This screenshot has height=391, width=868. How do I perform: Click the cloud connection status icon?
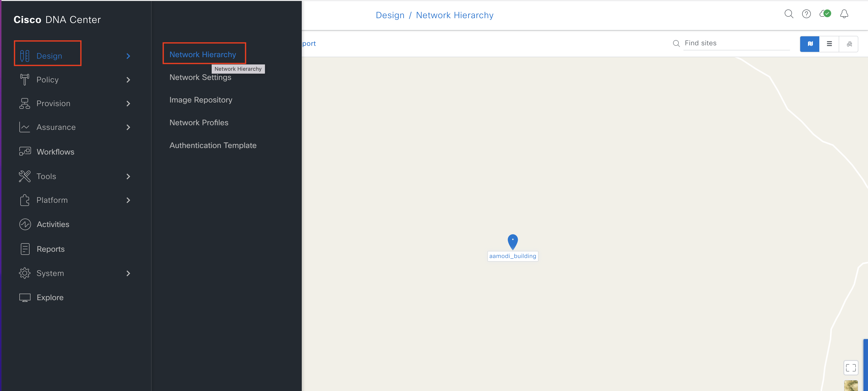click(825, 14)
